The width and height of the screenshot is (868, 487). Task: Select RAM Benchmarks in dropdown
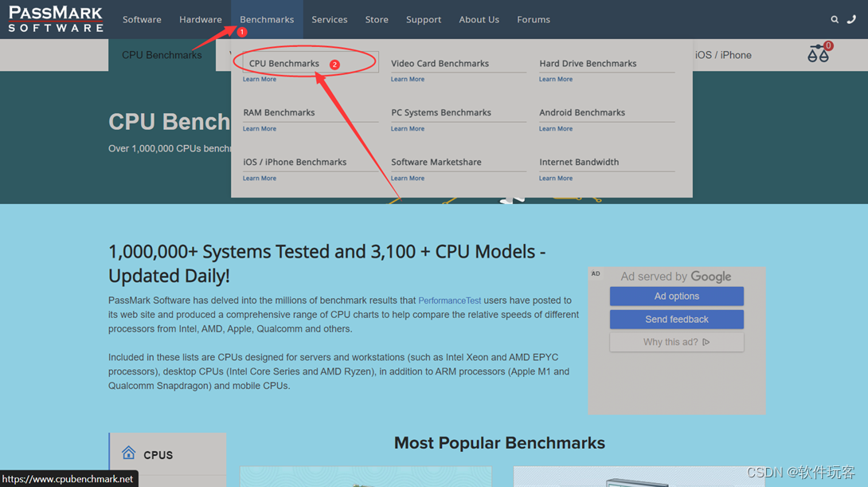(279, 112)
